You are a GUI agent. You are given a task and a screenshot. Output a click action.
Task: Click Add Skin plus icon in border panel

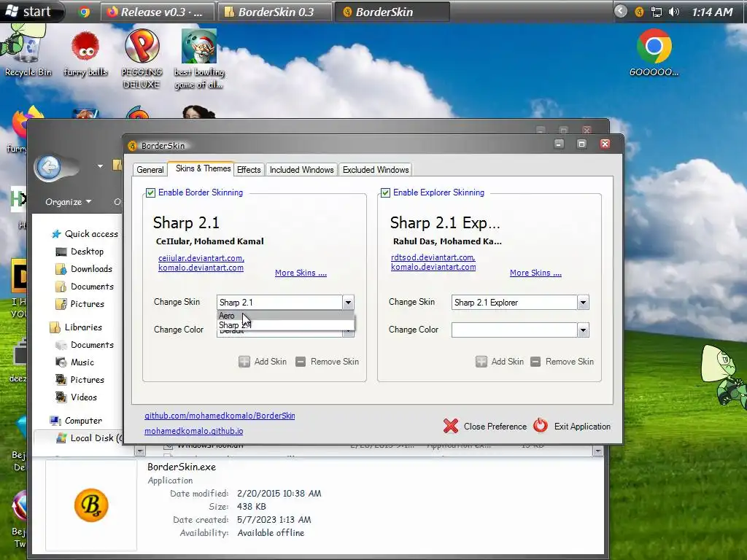(x=244, y=362)
